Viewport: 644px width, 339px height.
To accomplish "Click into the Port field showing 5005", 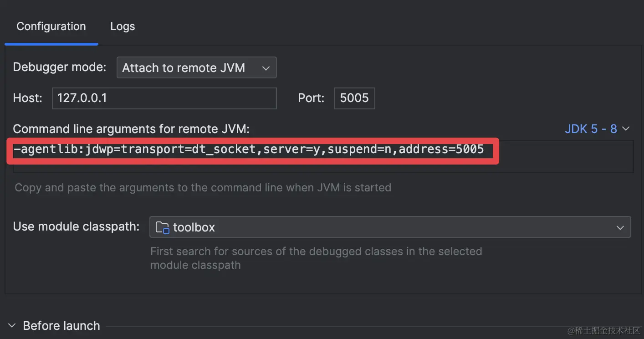I will point(354,98).
